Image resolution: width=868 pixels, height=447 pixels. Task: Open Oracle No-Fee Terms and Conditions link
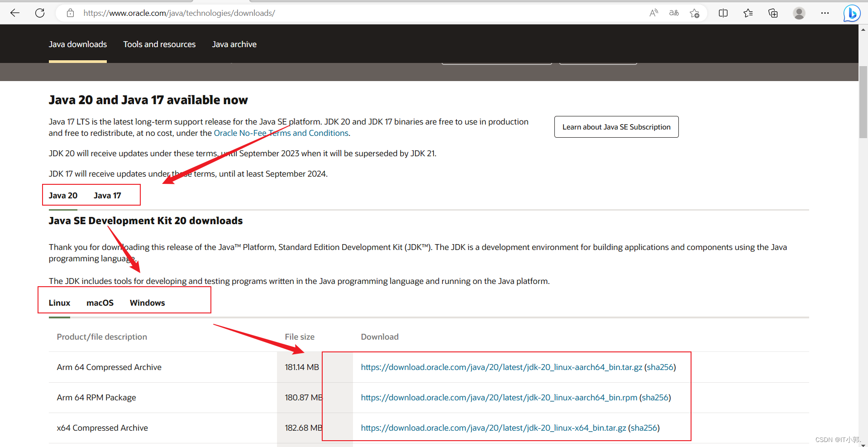click(281, 133)
